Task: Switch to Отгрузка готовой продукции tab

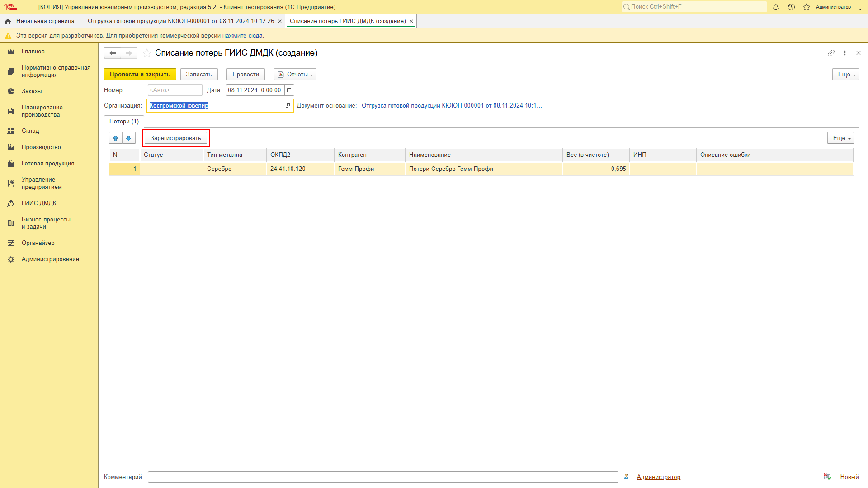Action: (x=181, y=21)
